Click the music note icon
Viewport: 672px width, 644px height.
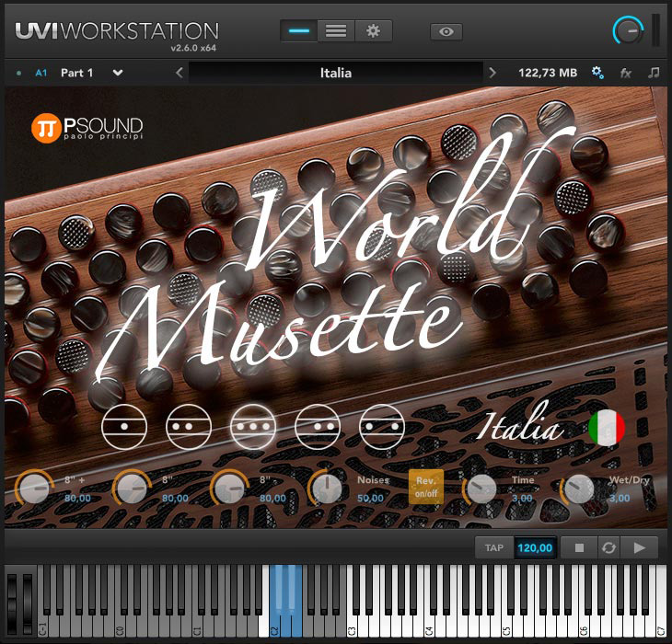tap(654, 73)
